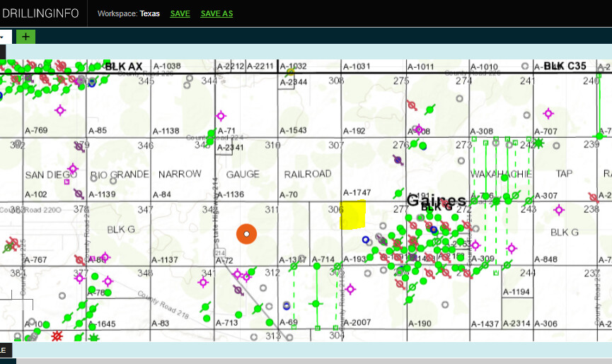612x364 pixels.
Task: Click the purple well symbol in section 276
Action: [x=399, y=160]
